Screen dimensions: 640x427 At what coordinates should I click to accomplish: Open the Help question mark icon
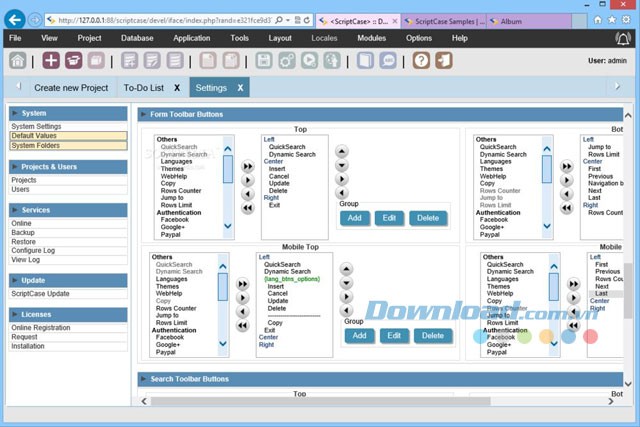pyautogui.click(x=421, y=61)
